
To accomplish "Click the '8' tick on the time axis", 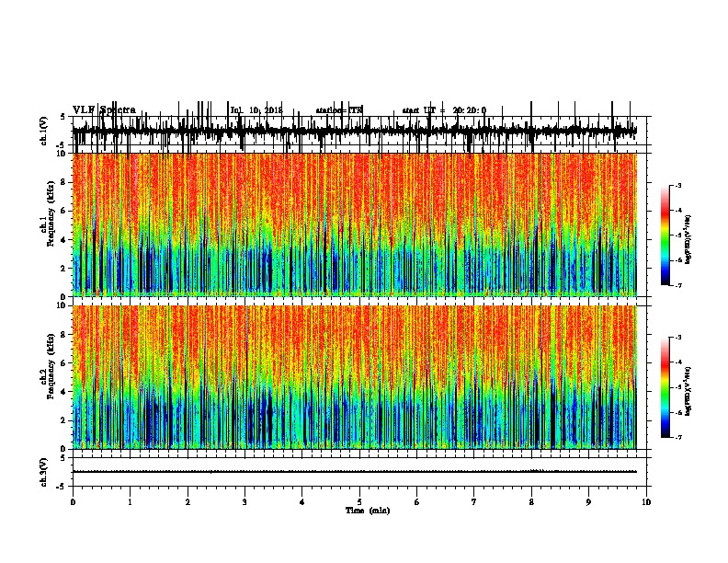I will 531,502.
